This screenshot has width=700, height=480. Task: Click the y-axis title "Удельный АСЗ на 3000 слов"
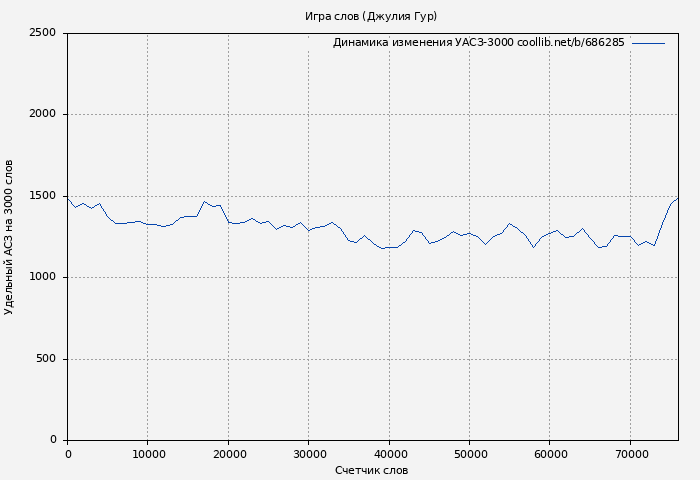click(x=10, y=237)
